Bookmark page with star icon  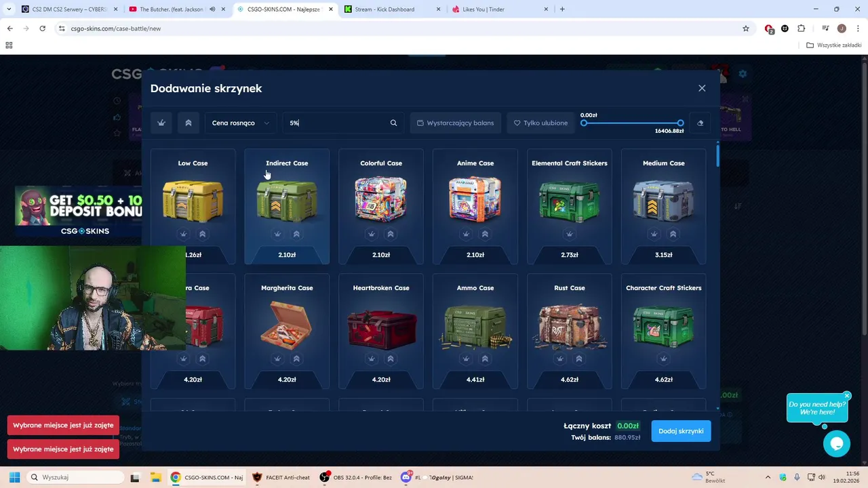[746, 28]
